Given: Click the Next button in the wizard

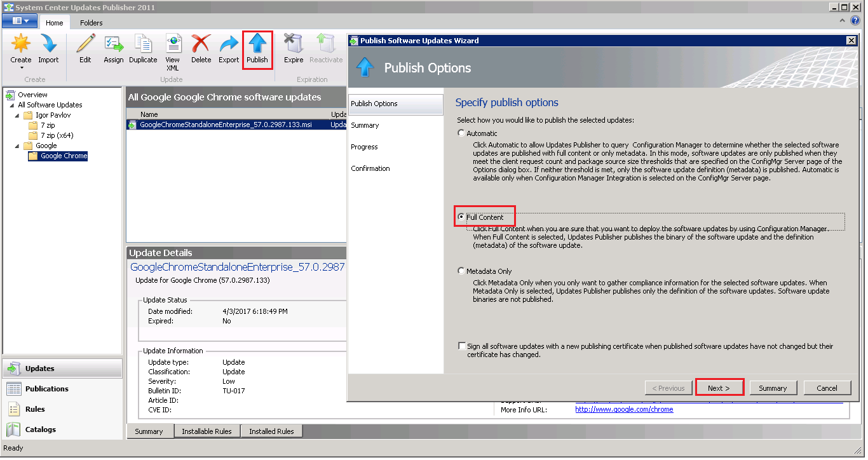Looking at the screenshot, I should coord(719,387).
